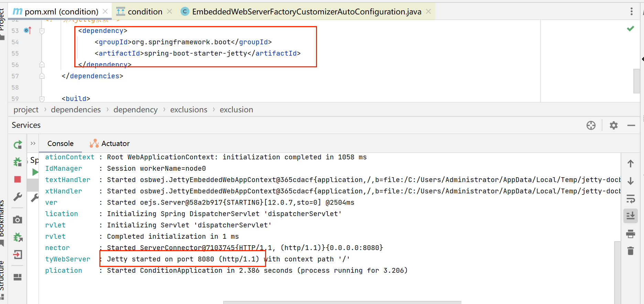The height and width of the screenshot is (304, 644).
Task: Toggle scroll-to-end in the console
Action: 631,216
